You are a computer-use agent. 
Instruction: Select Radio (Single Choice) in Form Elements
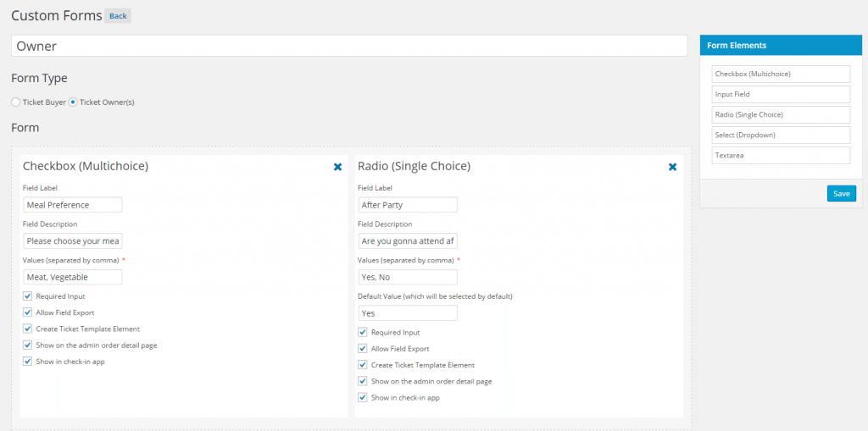coord(780,115)
